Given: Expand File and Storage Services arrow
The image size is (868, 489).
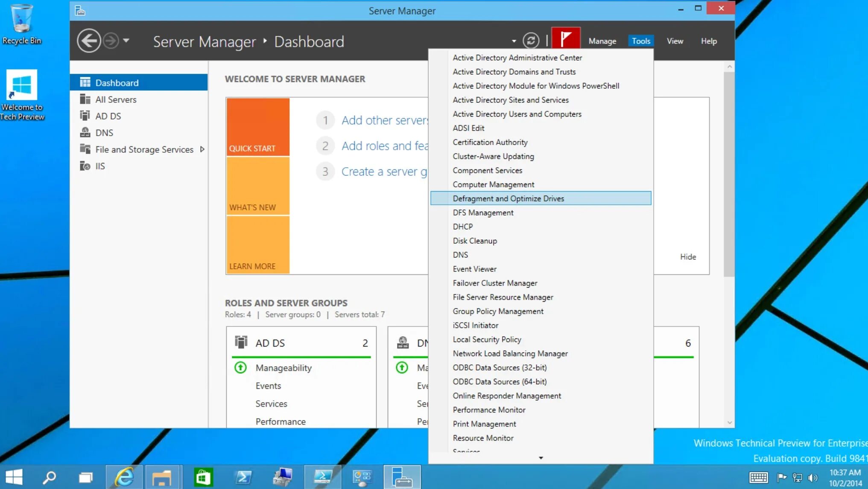Looking at the screenshot, I should [202, 149].
